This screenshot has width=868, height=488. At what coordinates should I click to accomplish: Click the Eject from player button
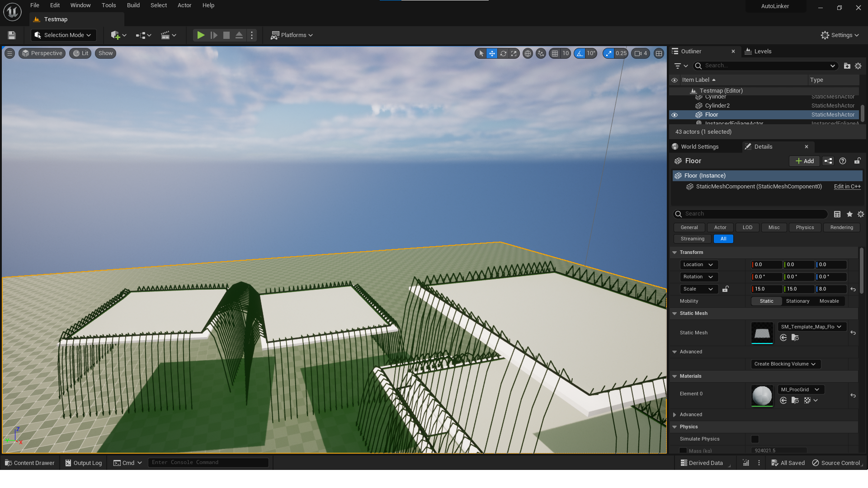[239, 35]
